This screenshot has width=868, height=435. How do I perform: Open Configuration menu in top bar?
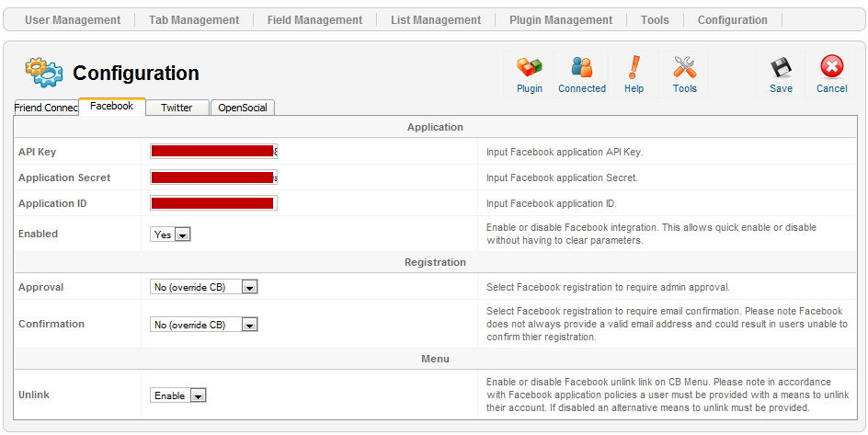732,20
